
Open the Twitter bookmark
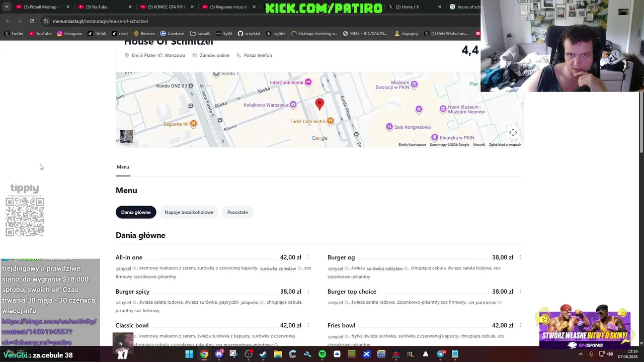point(14,34)
